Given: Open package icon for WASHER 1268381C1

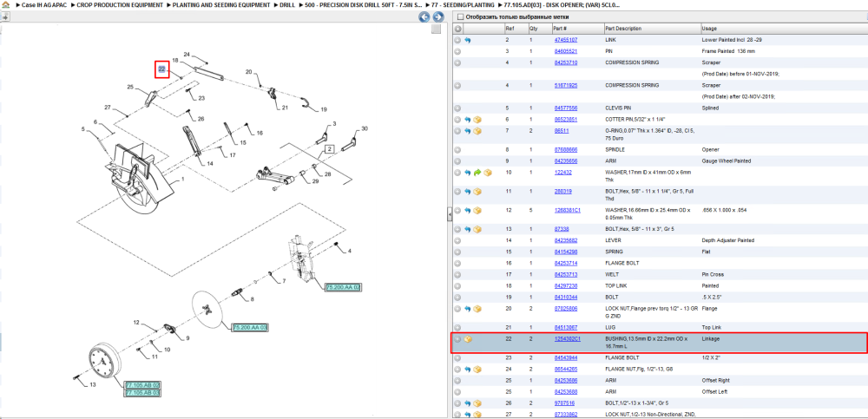Looking at the screenshot, I should click(477, 210).
